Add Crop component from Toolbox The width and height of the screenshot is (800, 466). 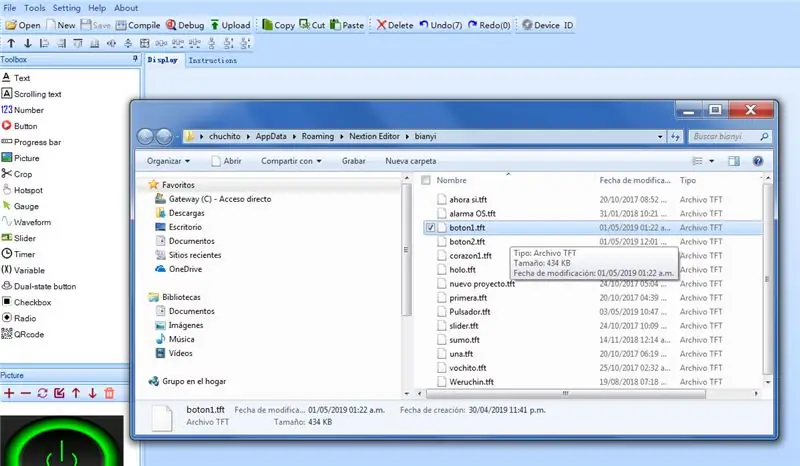[x=17, y=174]
